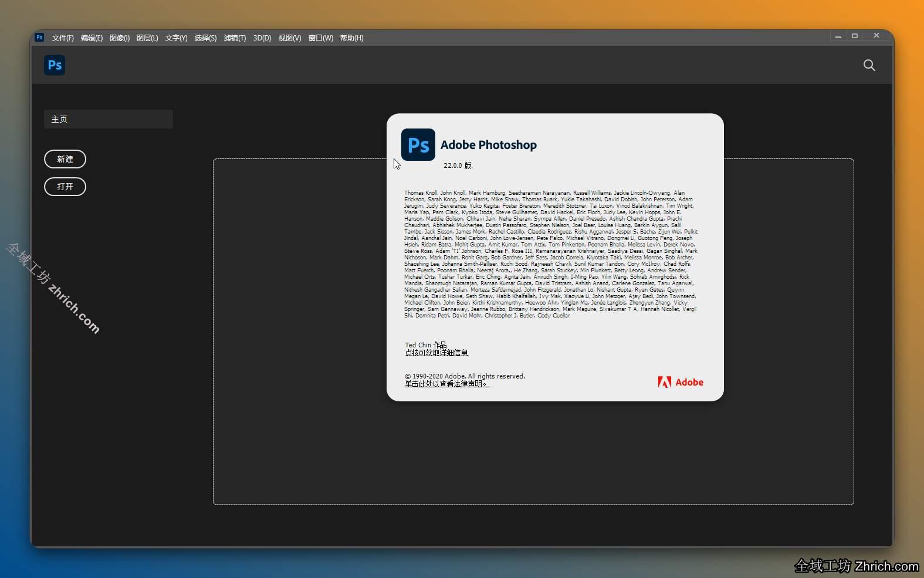Open the 文件(F) menu
The image size is (924, 578).
(x=63, y=38)
